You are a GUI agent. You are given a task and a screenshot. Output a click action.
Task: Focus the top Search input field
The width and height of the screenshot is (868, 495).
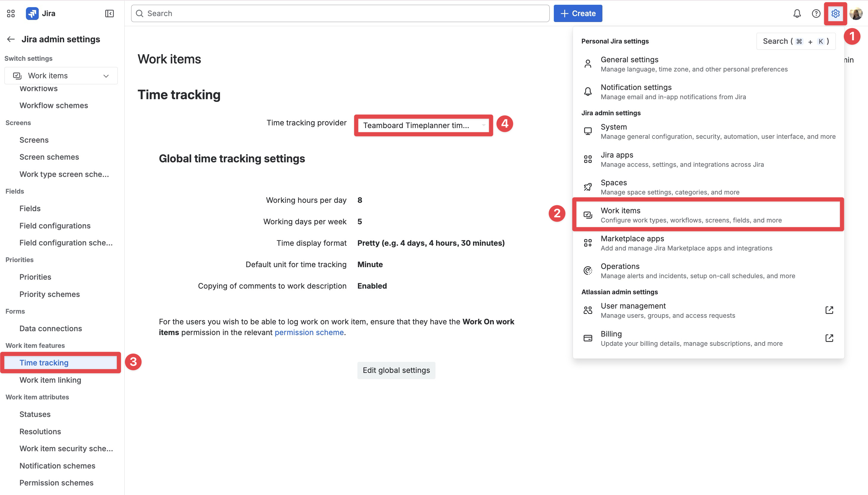[340, 14]
